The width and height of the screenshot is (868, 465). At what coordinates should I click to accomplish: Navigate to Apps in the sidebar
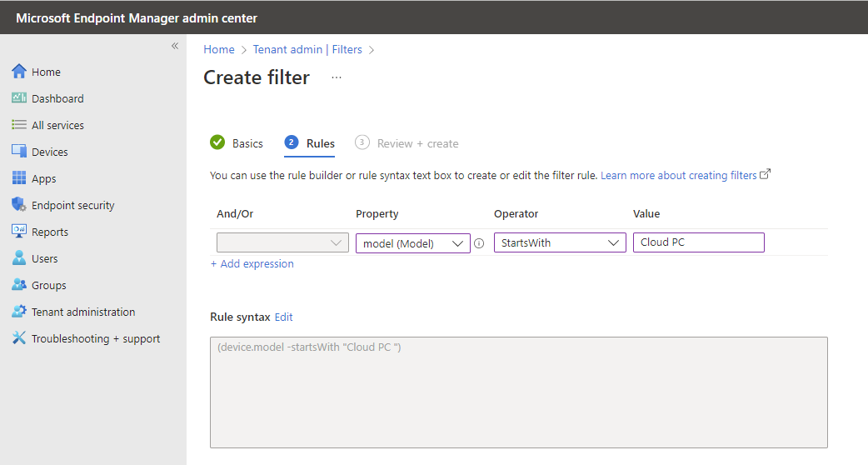click(x=43, y=179)
